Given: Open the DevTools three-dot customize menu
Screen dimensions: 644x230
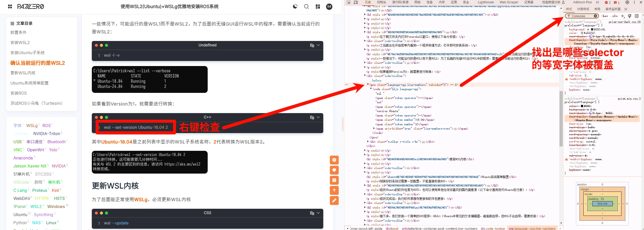Looking at the screenshot, I should pyautogui.click(x=634, y=2).
